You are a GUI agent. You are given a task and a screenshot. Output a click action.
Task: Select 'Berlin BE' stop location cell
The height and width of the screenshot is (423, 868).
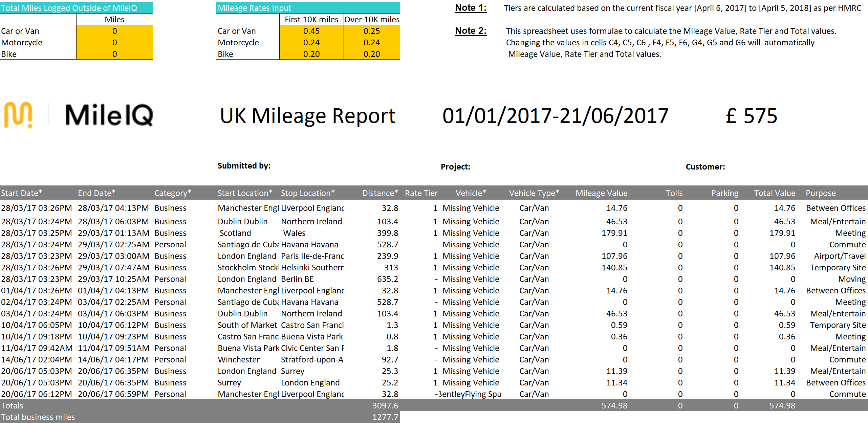pos(298,279)
